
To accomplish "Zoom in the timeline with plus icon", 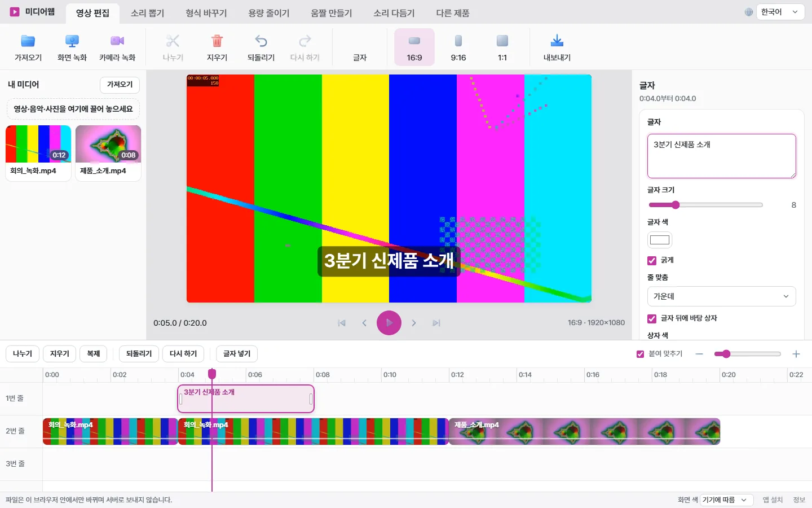I will pos(796,354).
